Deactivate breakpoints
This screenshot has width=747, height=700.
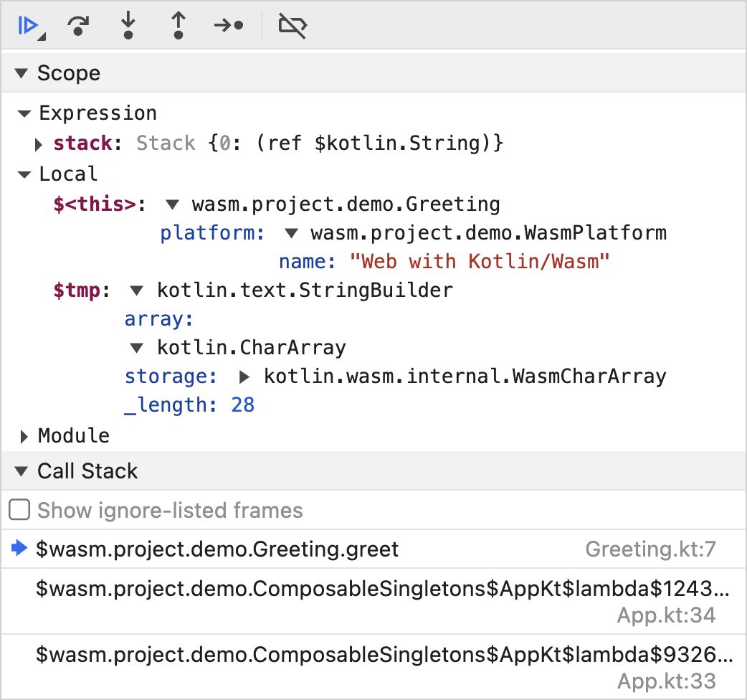pyautogui.click(x=292, y=26)
